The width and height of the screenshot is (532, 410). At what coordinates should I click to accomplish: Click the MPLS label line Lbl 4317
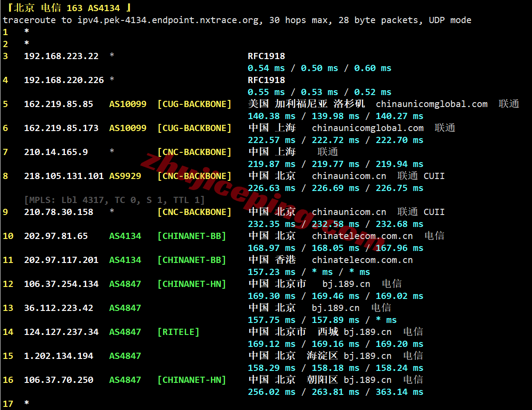point(114,200)
